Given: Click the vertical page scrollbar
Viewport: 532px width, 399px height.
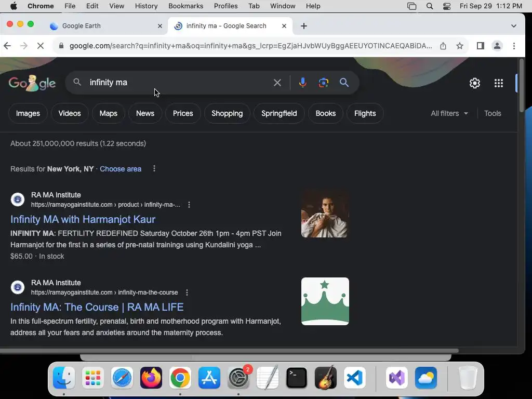Looking at the screenshot, I should (x=522, y=85).
